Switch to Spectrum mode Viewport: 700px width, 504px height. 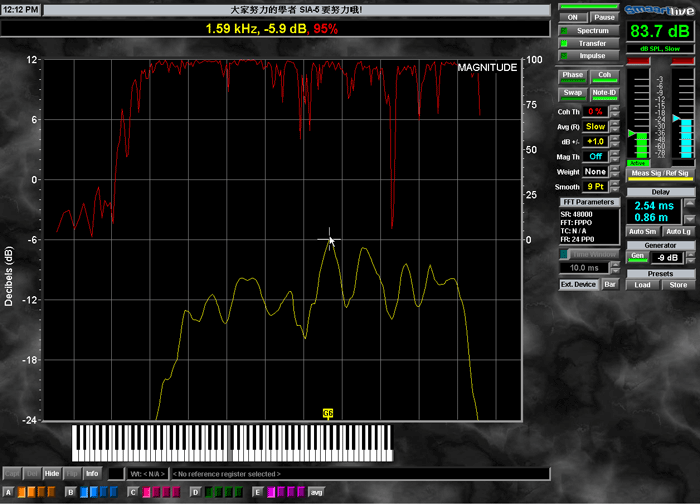pyautogui.click(x=591, y=31)
